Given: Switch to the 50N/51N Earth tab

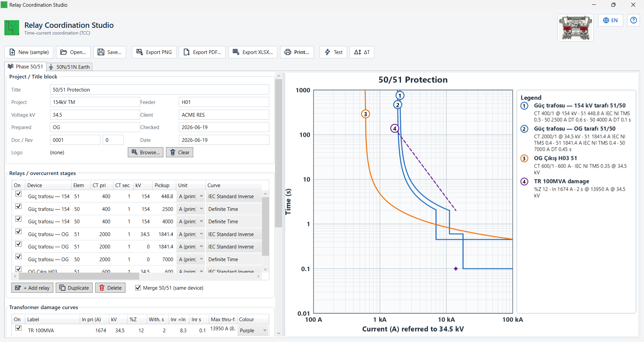Looking at the screenshot, I should [69, 67].
